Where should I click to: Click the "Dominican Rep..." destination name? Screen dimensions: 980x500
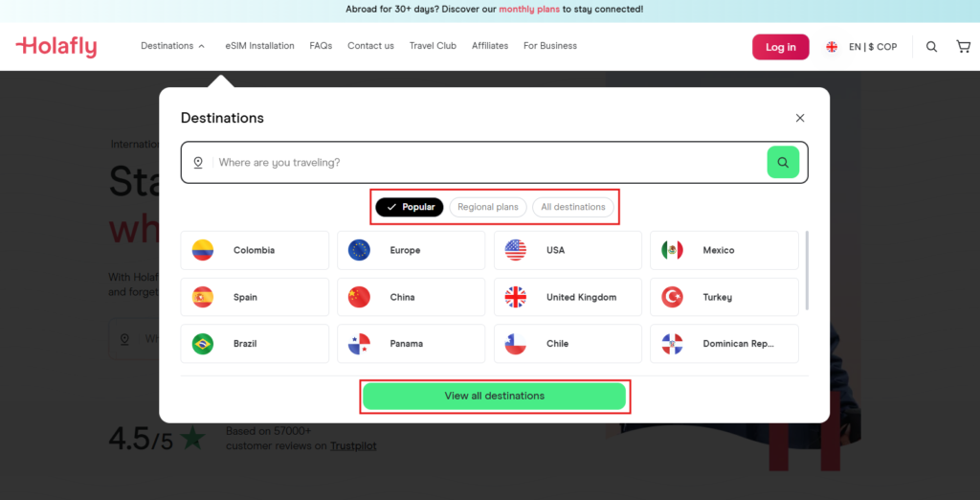pyautogui.click(x=739, y=344)
